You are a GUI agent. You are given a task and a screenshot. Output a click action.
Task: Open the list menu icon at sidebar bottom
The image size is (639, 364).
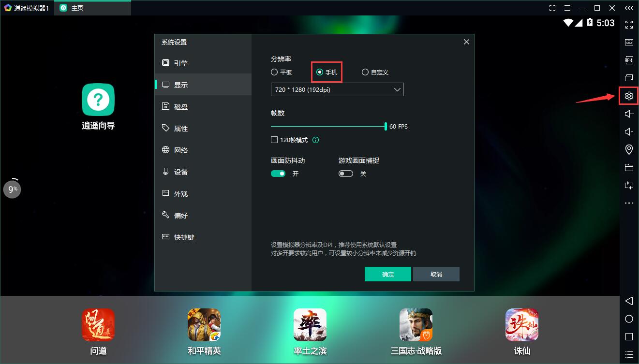tap(629, 354)
